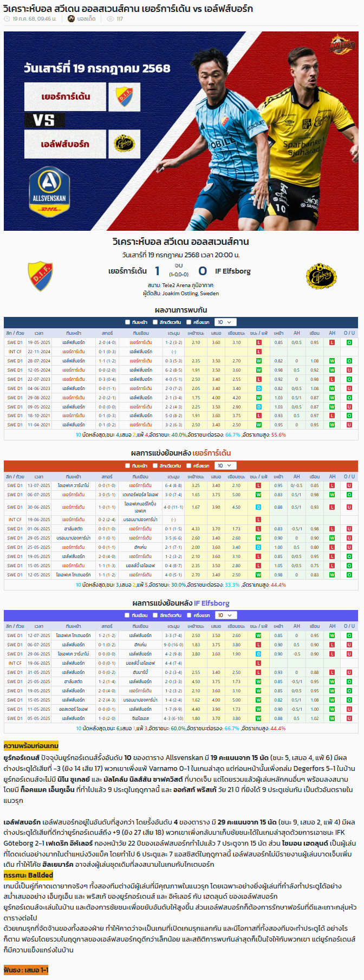Click the Ballded logo on the banner
Screen dimensions: 364x980
(342, 45)
